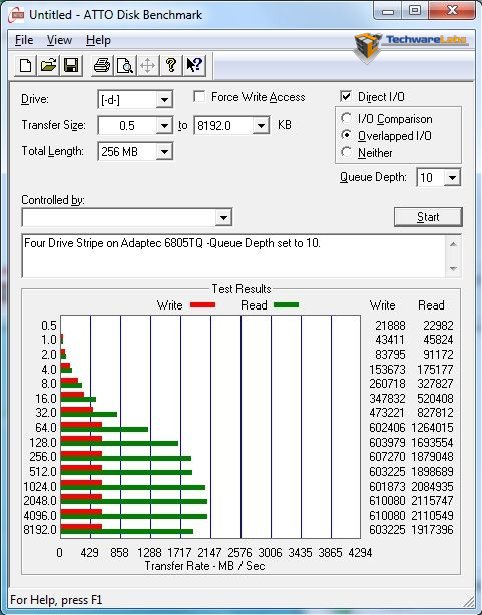Open the File menu
Viewport: 482px width, 615px height.
[24, 40]
